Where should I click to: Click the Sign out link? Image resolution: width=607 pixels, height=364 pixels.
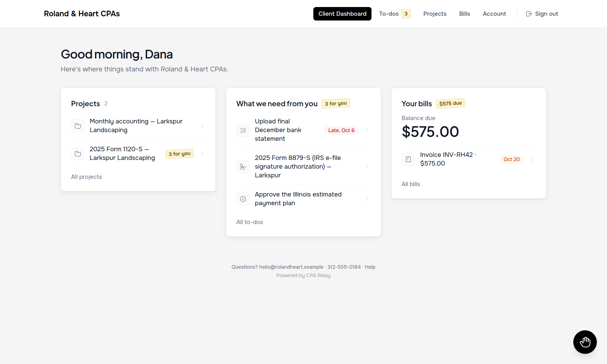click(542, 14)
